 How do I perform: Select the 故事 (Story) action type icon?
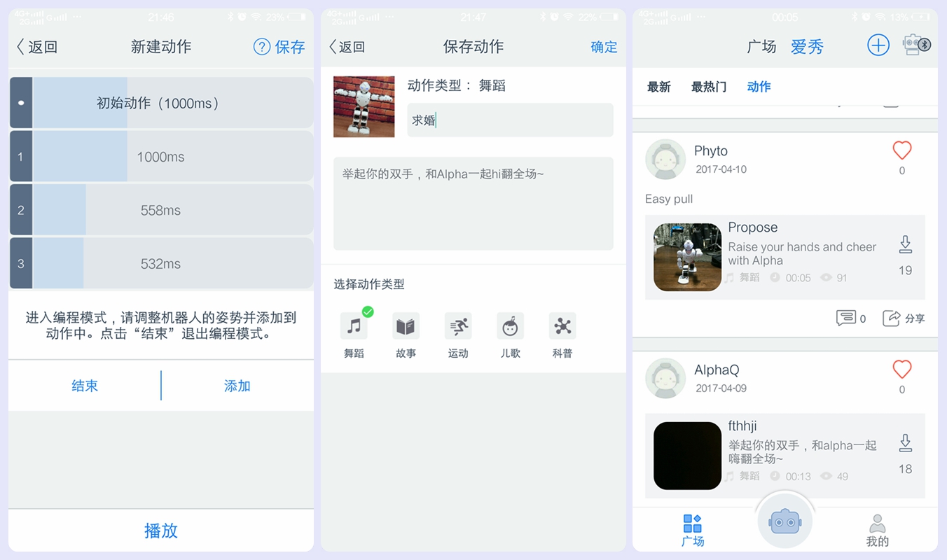(x=406, y=326)
